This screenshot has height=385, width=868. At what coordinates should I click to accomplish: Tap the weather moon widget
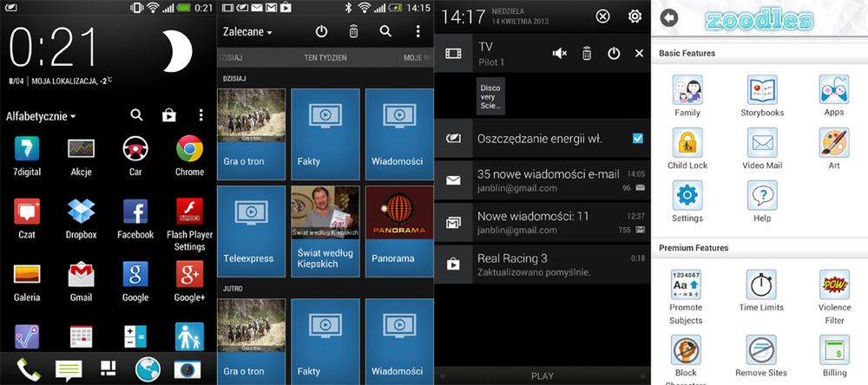[x=177, y=51]
